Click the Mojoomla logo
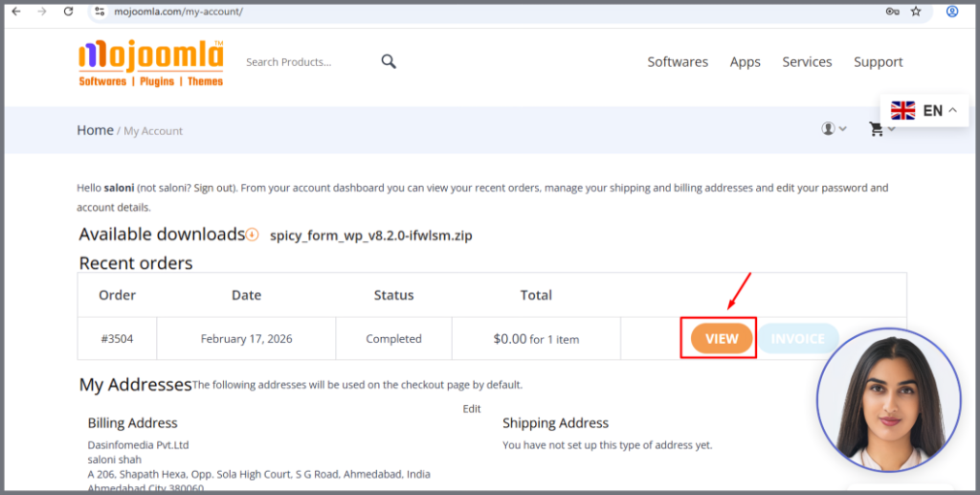The height and width of the screenshot is (495, 980). (151, 63)
